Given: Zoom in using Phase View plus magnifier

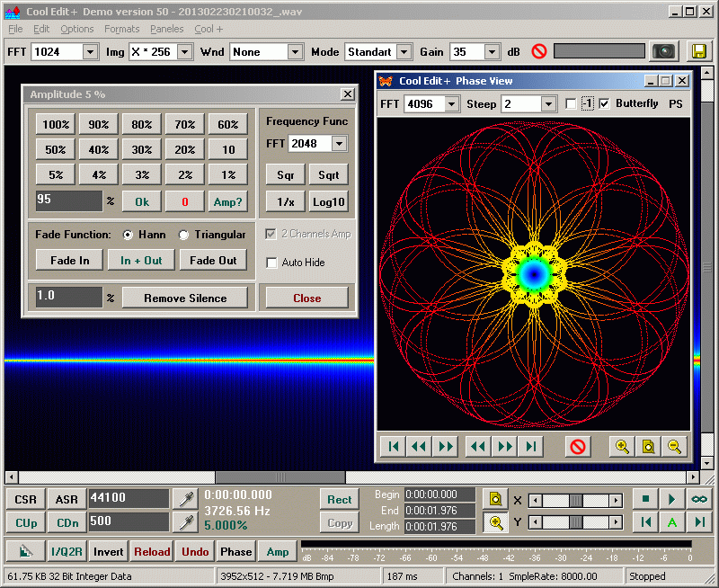Looking at the screenshot, I should [x=622, y=446].
